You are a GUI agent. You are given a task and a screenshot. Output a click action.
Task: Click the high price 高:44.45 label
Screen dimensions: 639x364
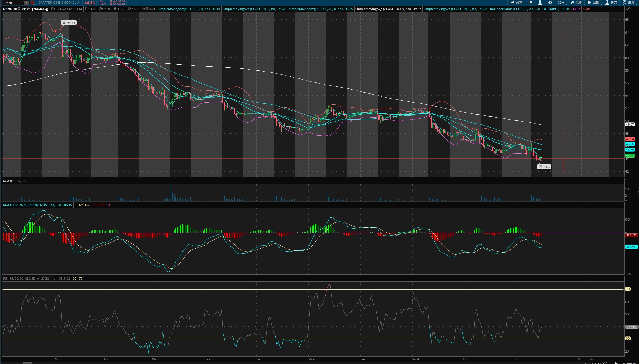[105, 9]
